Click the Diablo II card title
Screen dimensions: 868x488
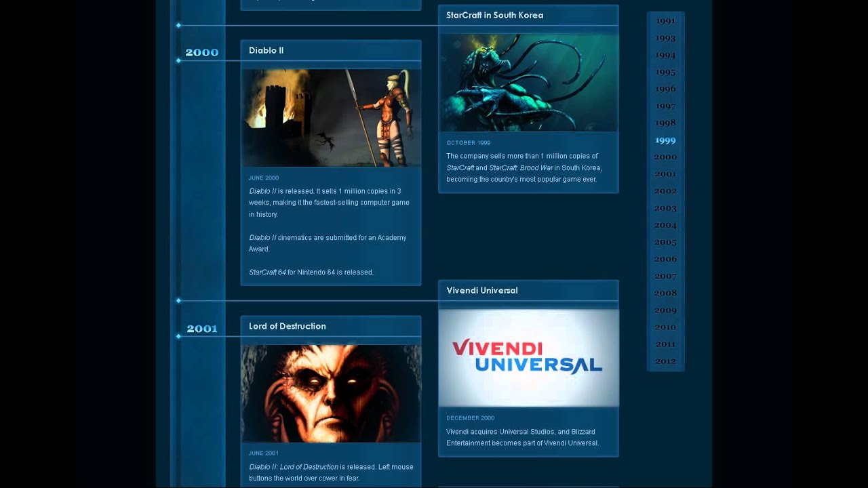point(266,51)
